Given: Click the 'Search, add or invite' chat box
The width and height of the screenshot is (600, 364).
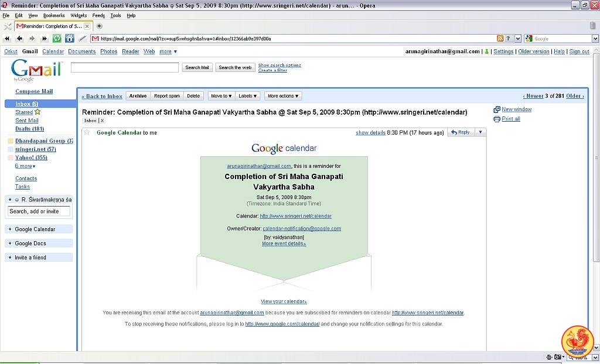Looking at the screenshot, I should tap(39, 211).
